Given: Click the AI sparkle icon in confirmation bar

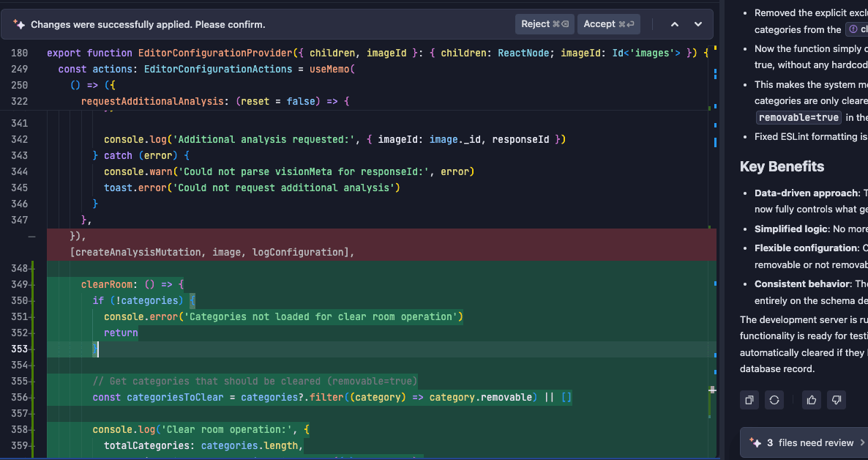Looking at the screenshot, I should (19, 24).
